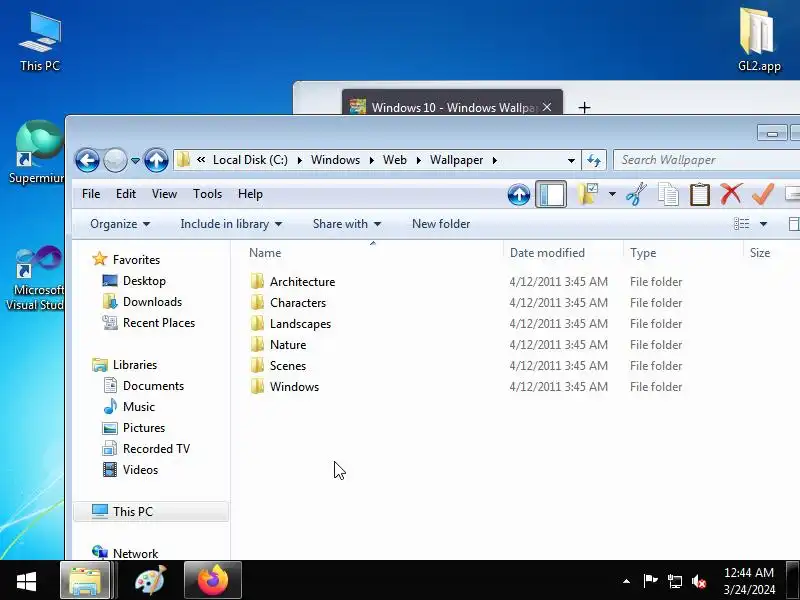Open the address bar history dropdown
This screenshot has width=800, height=600.
pos(571,160)
